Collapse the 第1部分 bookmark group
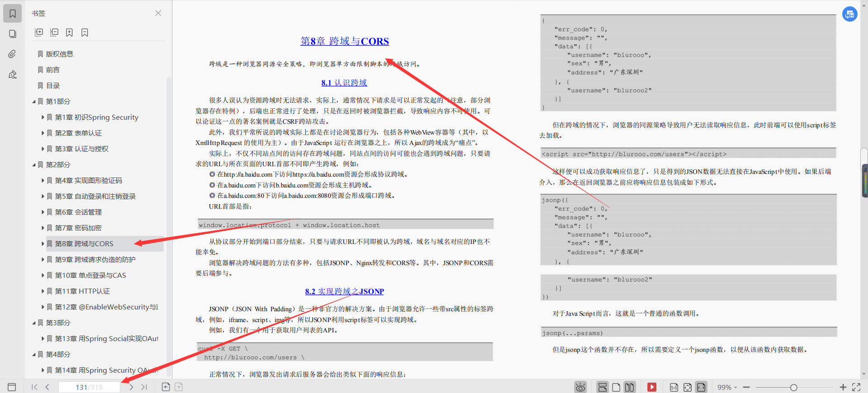Image resolution: width=868 pixels, height=393 pixels. [34, 102]
